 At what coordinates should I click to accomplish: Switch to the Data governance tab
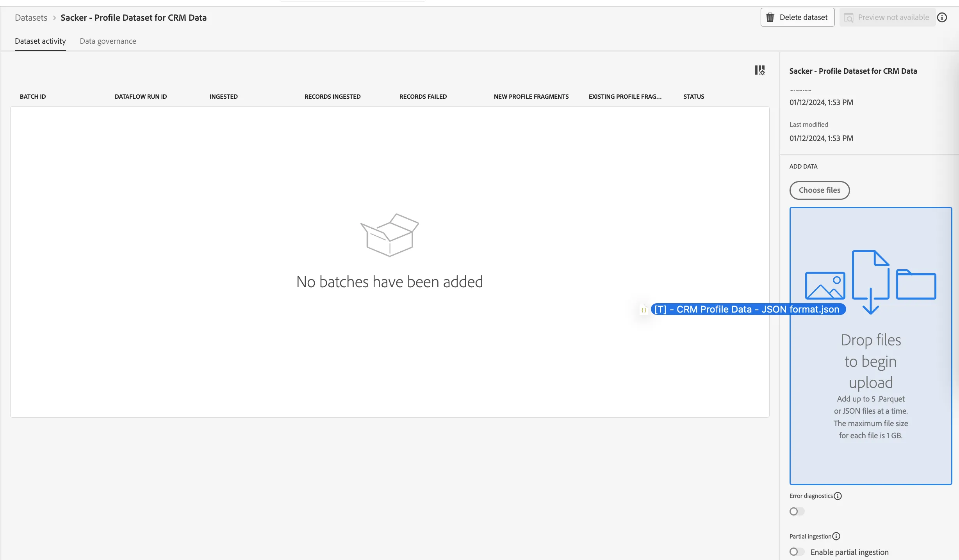[108, 41]
